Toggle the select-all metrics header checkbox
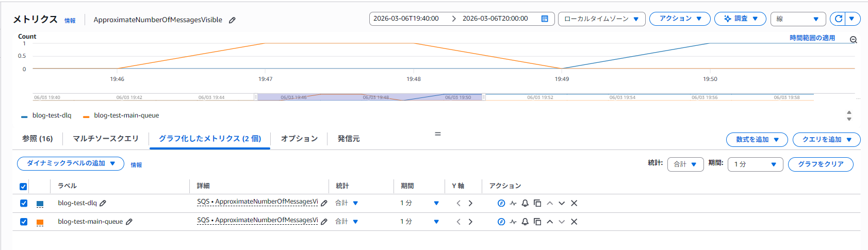 click(x=23, y=187)
